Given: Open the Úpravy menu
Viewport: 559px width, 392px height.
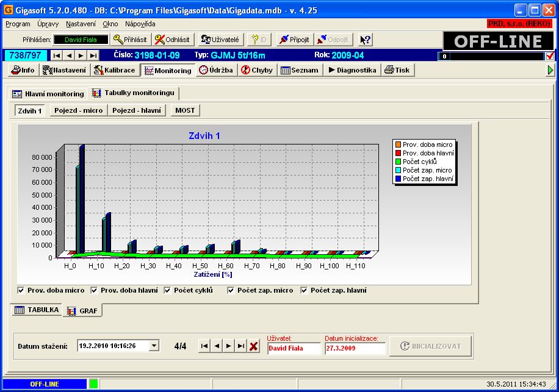Looking at the screenshot, I should [x=47, y=24].
